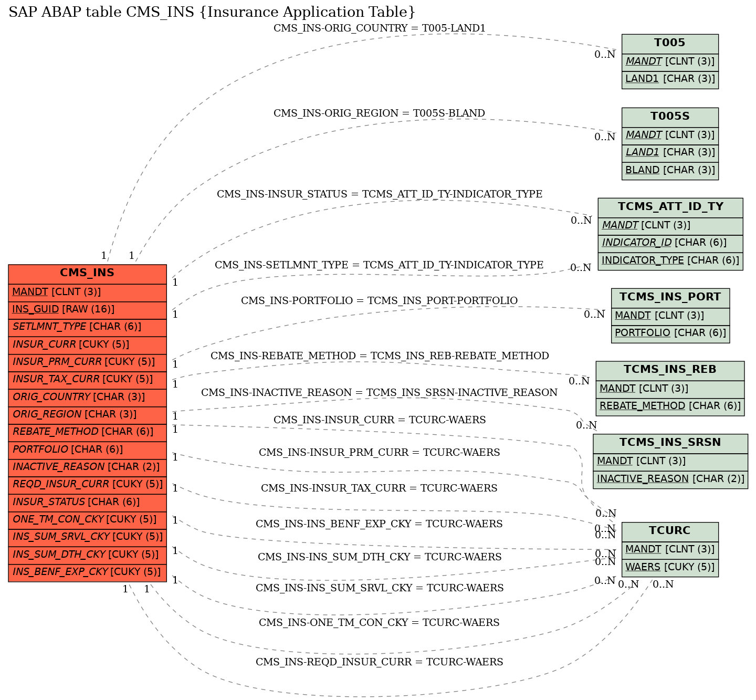Open the TCMS_INS_REB table header
Screen dimensions: 756x700
[x=670, y=370]
